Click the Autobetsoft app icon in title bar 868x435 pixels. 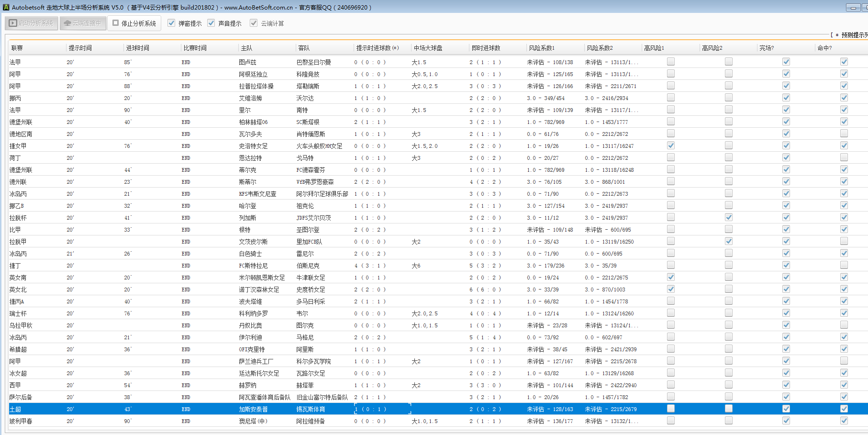(x=6, y=7)
